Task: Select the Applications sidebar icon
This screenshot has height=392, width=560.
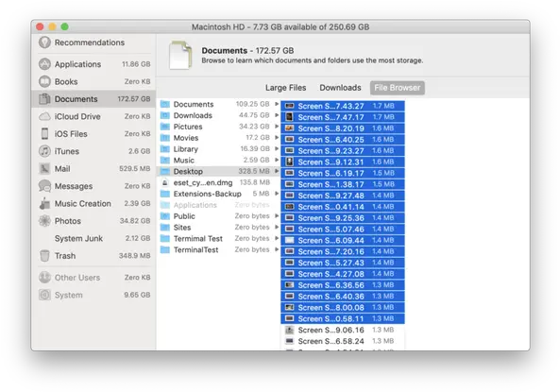Action: (x=44, y=64)
